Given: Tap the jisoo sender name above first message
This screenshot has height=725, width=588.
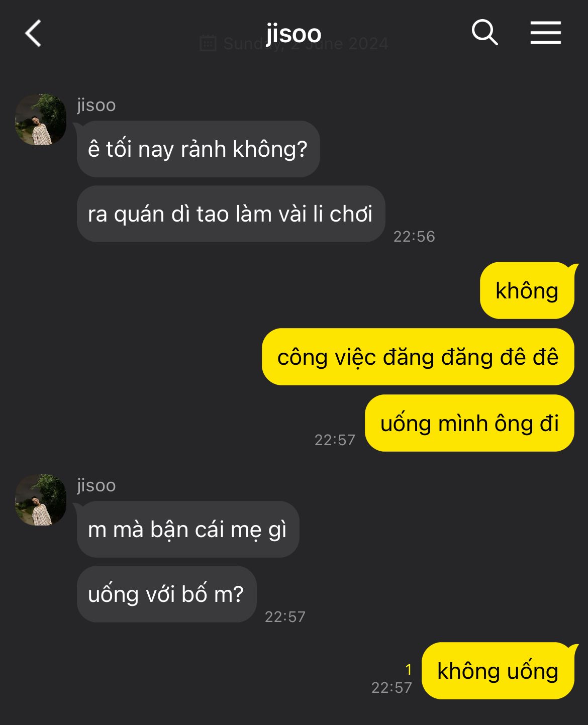Looking at the screenshot, I should click(x=96, y=105).
